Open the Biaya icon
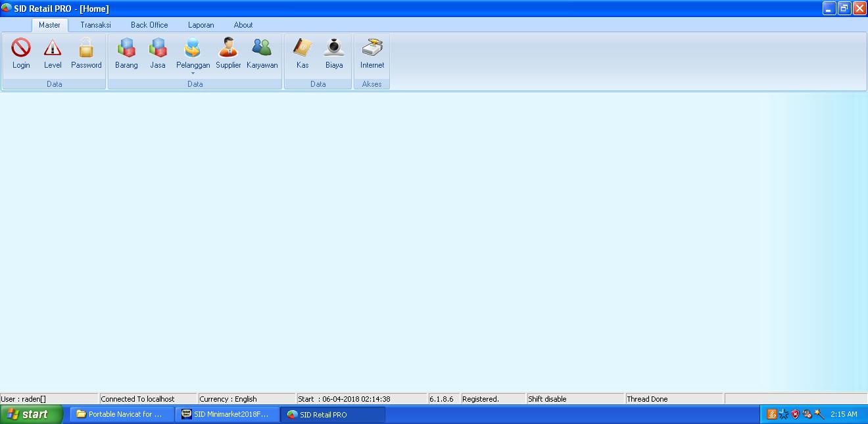This screenshot has width=868, height=424. [x=334, y=53]
